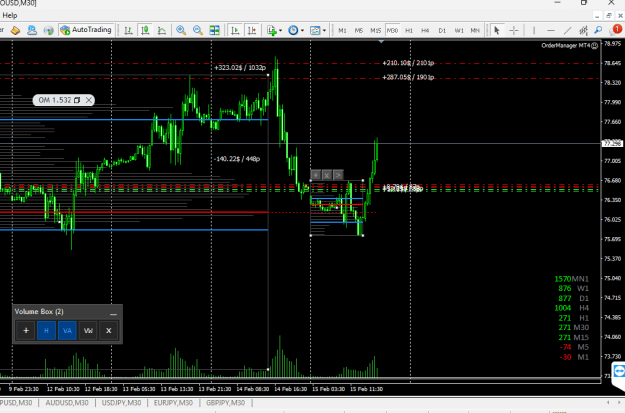Toggle the VA button in Volume Box
This screenshot has height=413, width=625.
pos(67,330)
